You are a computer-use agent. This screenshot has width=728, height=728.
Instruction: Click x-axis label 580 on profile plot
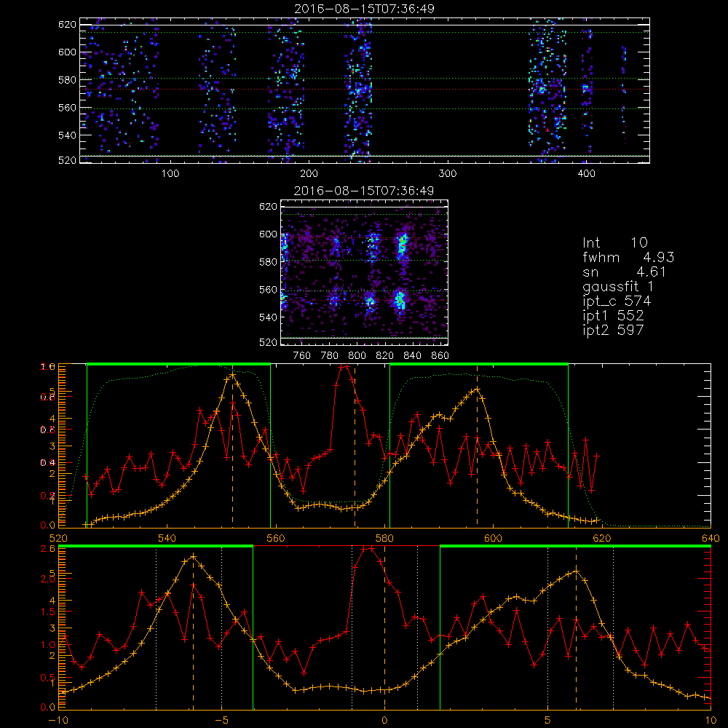384,538
